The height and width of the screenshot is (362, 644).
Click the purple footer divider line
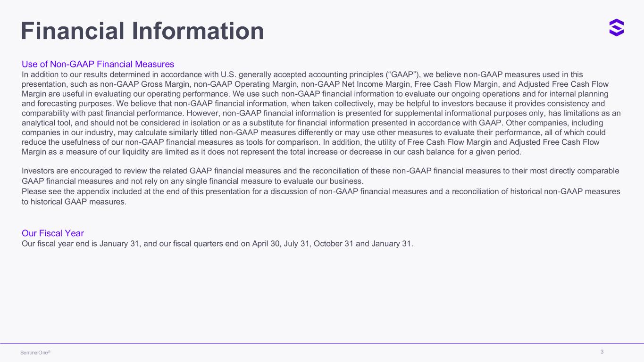(322, 343)
